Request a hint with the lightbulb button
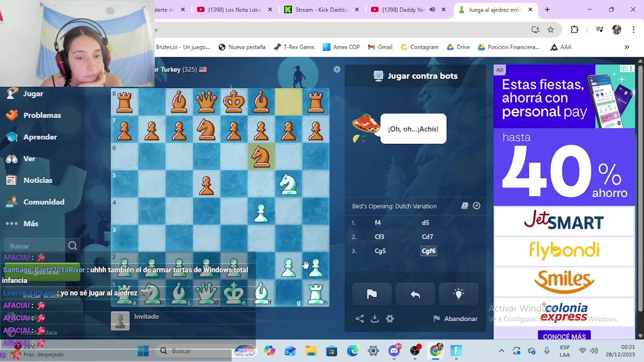 coord(458,295)
